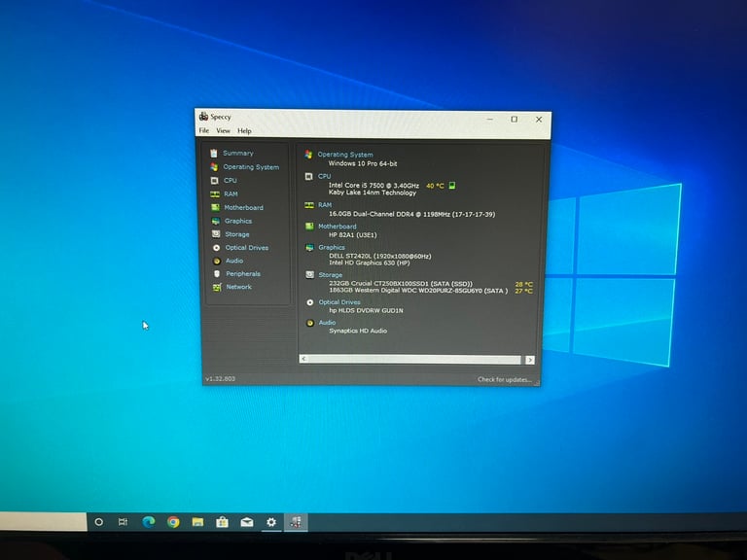Select Storage in the sidebar
The height and width of the screenshot is (560, 747).
[x=236, y=234]
